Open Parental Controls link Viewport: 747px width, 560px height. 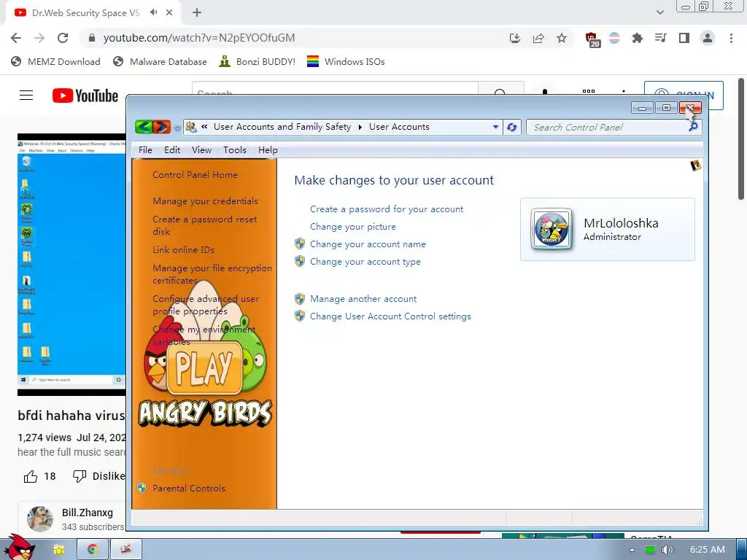[189, 488]
